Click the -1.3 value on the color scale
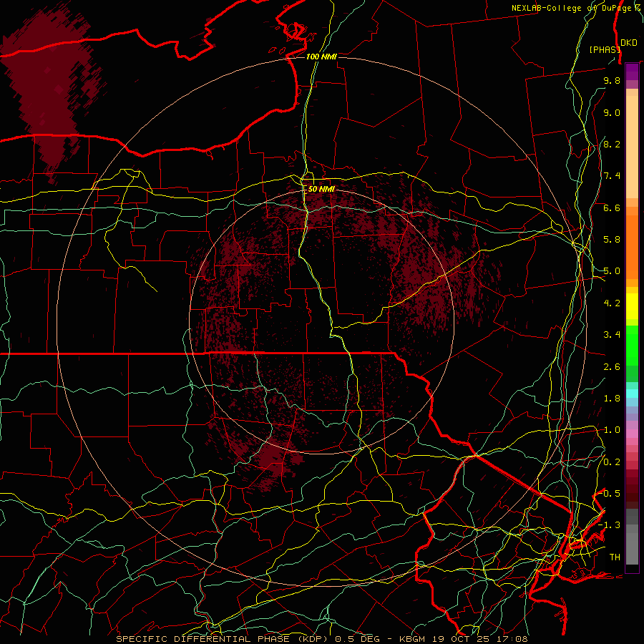The height and width of the screenshot is (644, 644). [610, 525]
